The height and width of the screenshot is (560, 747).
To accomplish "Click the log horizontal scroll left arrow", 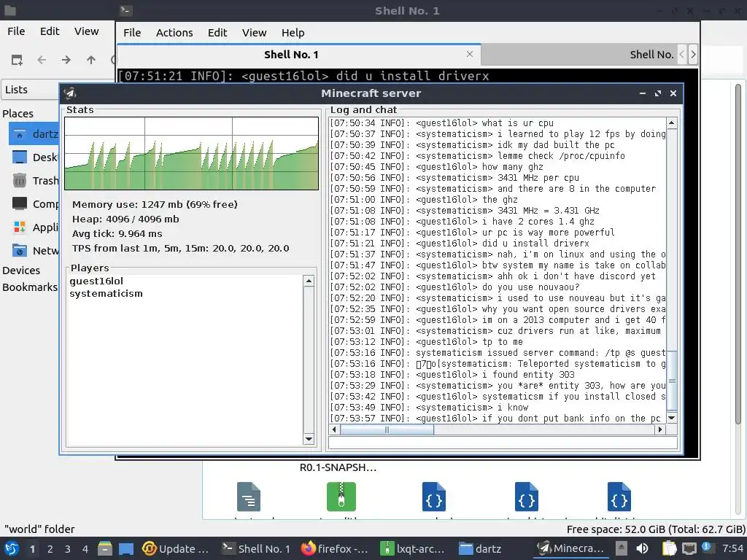I will coord(334,429).
